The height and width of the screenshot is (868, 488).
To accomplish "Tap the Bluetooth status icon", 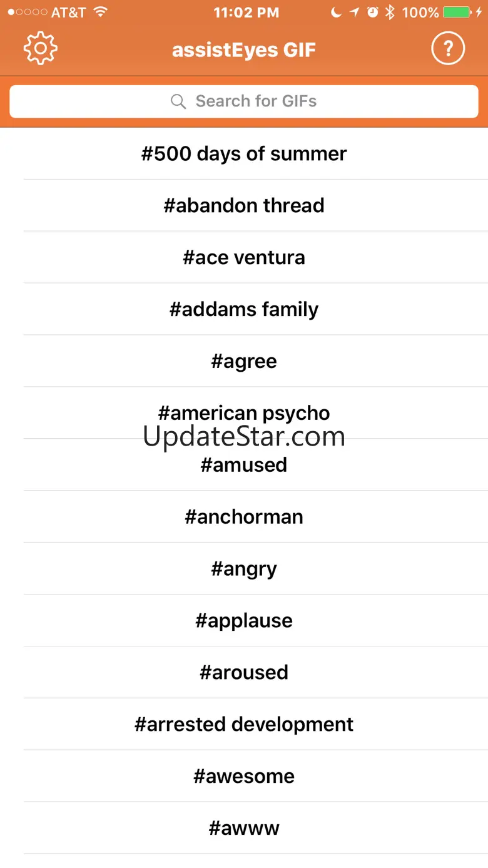I will pyautogui.click(x=390, y=12).
